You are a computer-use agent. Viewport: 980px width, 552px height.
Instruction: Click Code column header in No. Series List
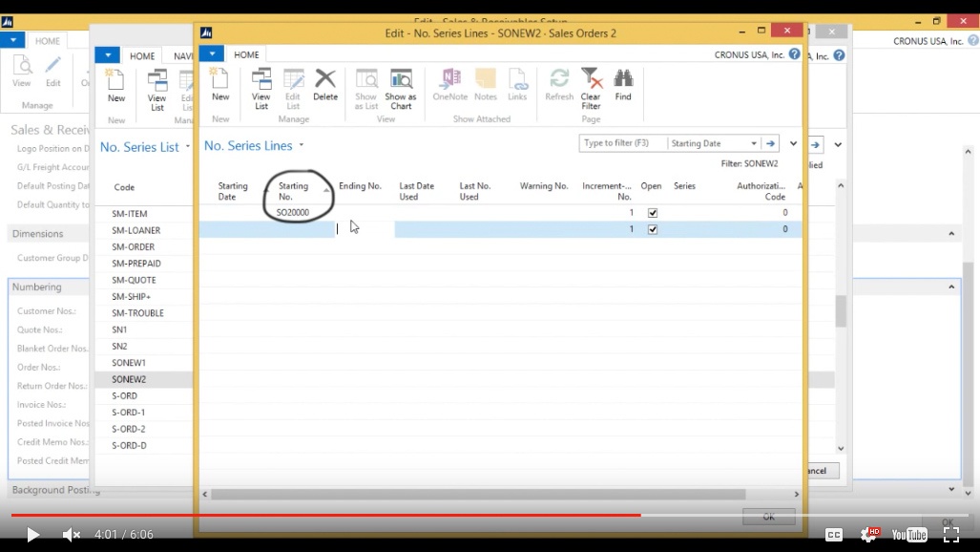pos(124,187)
